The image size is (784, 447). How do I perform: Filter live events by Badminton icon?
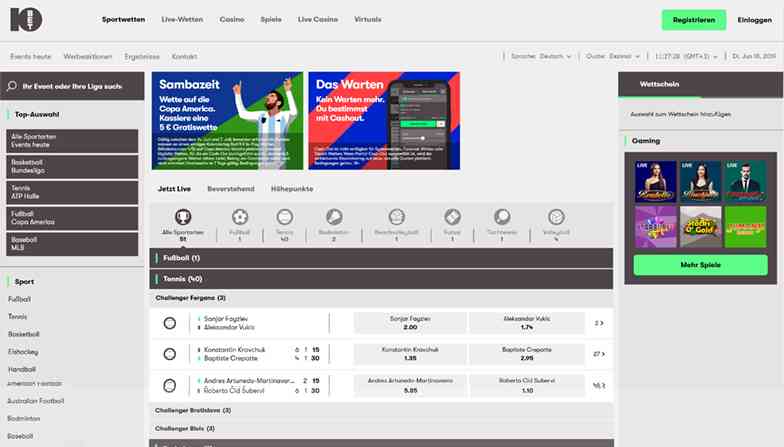pyautogui.click(x=334, y=217)
